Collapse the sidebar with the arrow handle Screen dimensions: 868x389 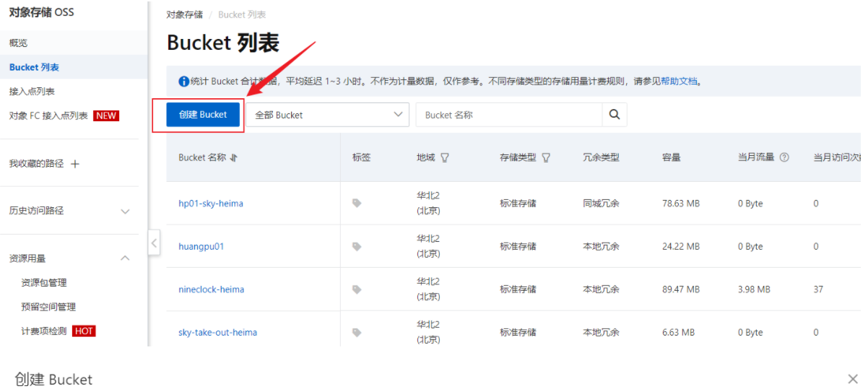click(x=154, y=242)
